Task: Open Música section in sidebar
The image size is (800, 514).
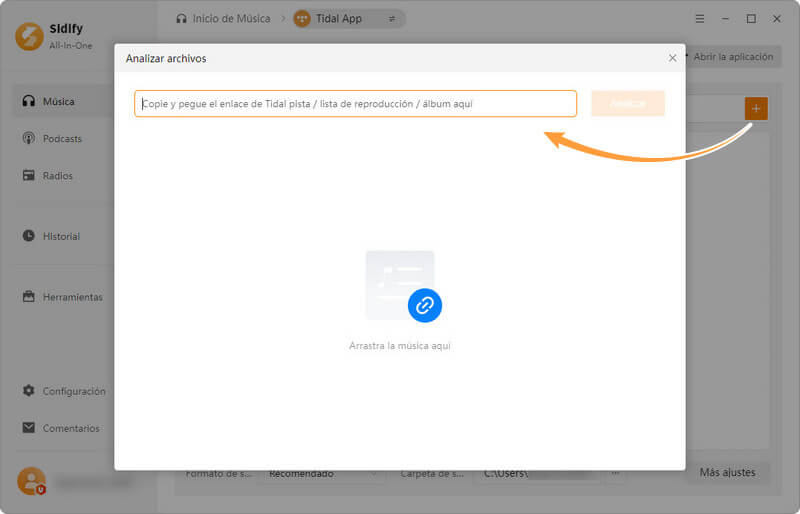Action: [x=64, y=101]
